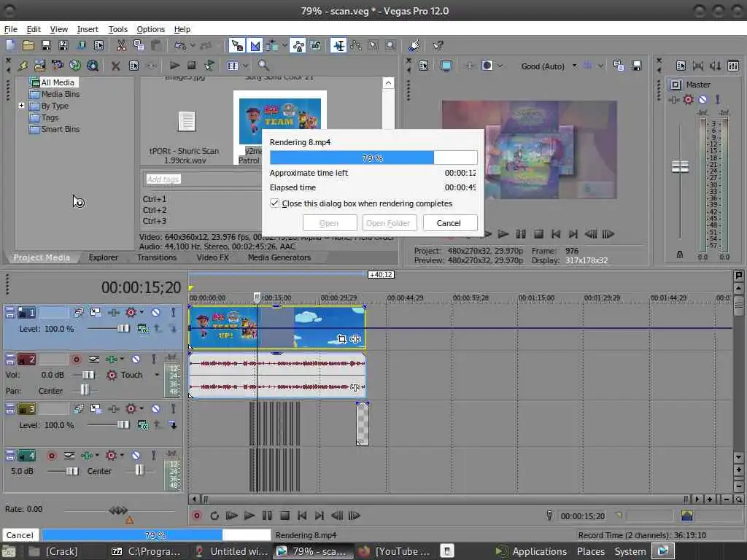Click the timeline Play button

[x=249, y=516]
